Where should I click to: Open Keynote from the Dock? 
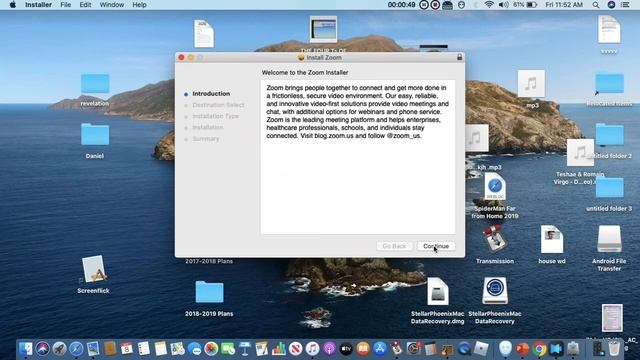(x=245, y=349)
